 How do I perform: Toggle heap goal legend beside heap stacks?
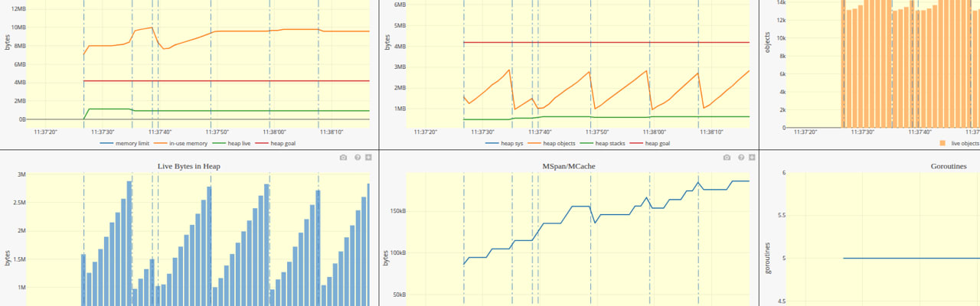pos(651,143)
